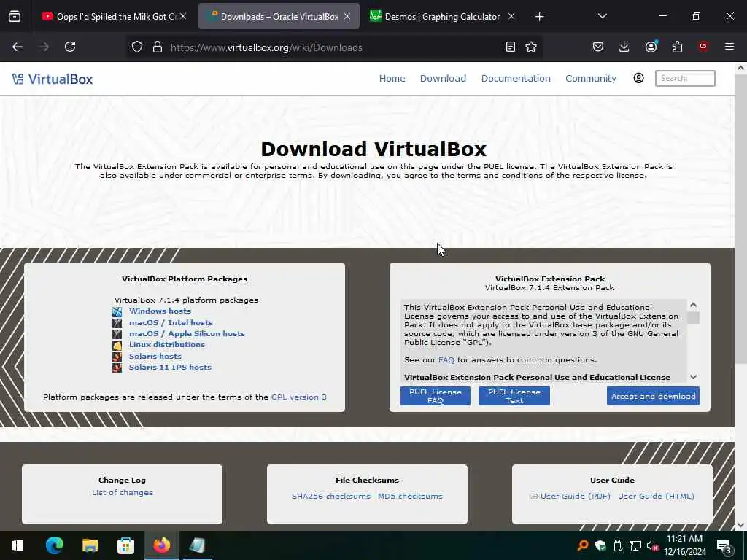
Task: Click the muted volume tray icon
Action: coord(652,545)
